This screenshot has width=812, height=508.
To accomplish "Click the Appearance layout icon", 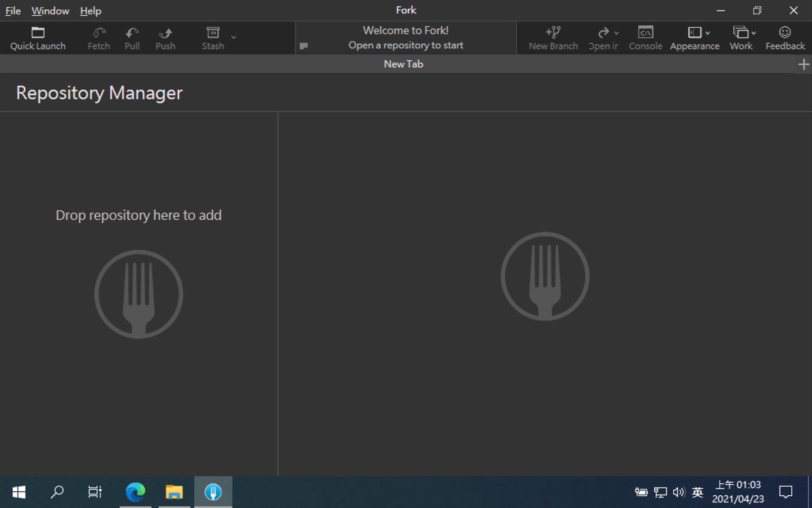I will click(694, 33).
